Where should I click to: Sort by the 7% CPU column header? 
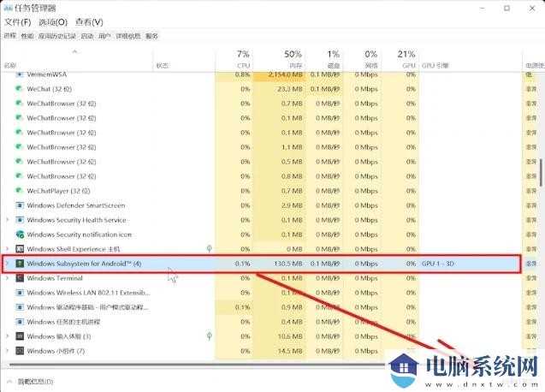pyautogui.click(x=234, y=59)
